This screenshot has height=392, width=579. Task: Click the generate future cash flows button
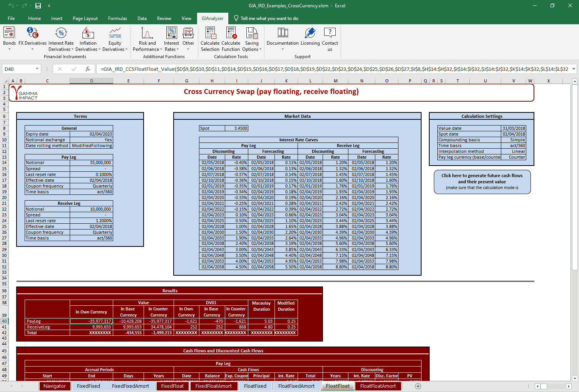(x=482, y=181)
